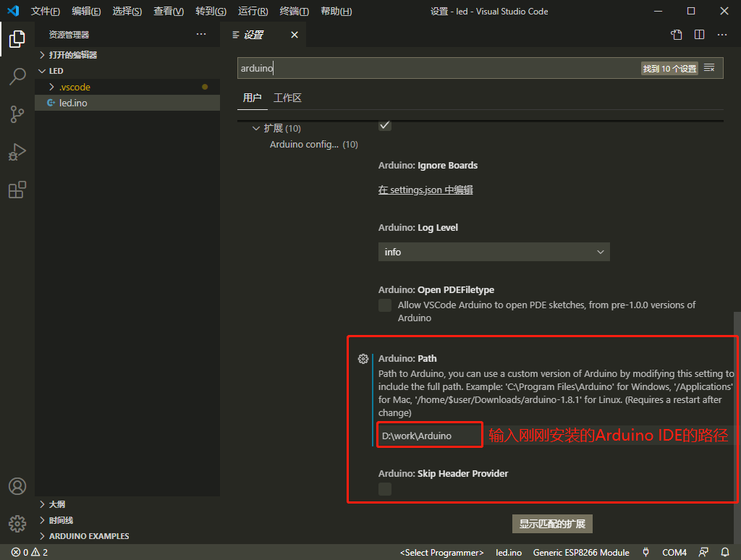Click led.ino in status bar
741x560 pixels.
509,552
